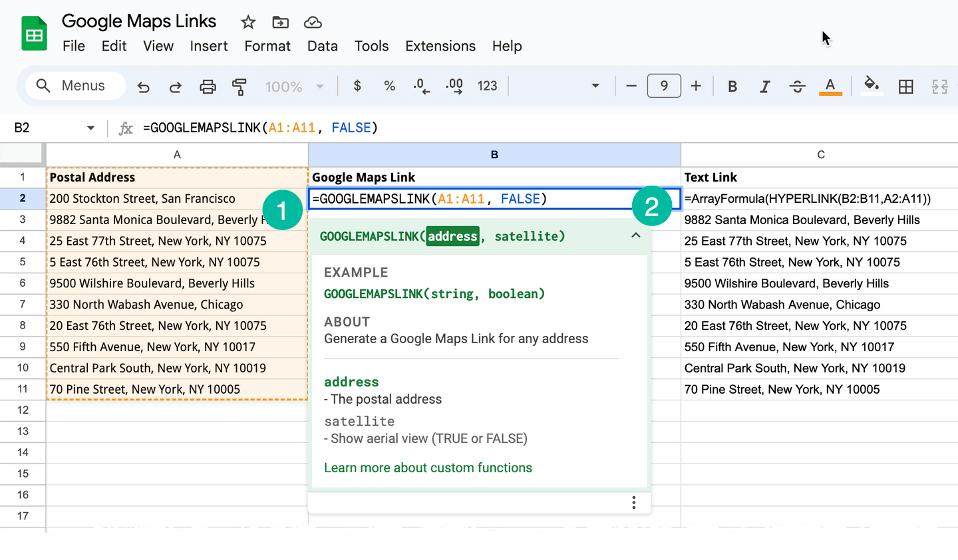Search the Menus box
This screenshot has width=958, height=560.
point(76,86)
